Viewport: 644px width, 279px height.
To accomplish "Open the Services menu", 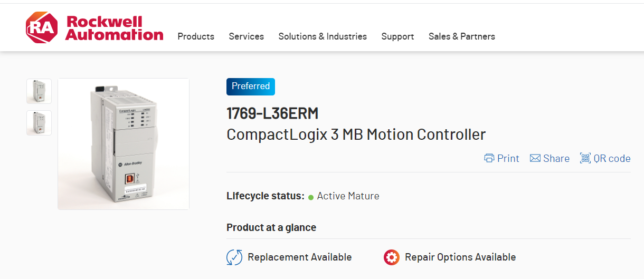I will click(246, 36).
